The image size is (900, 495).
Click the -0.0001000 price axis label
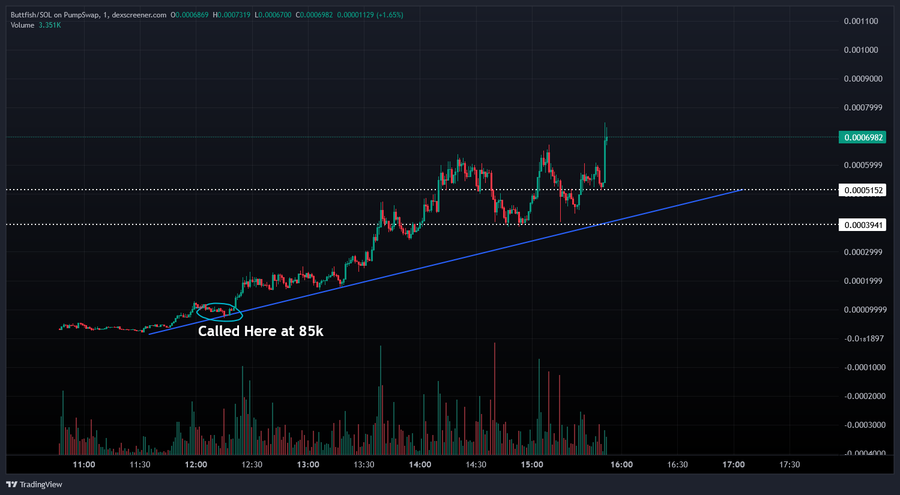click(x=865, y=368)
